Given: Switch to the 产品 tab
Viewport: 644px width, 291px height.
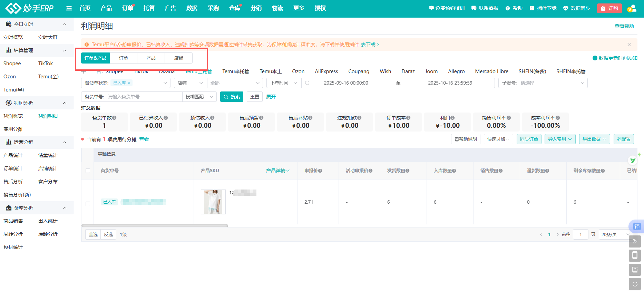Looking at the screenshot, I should click(x=151, y=58).
